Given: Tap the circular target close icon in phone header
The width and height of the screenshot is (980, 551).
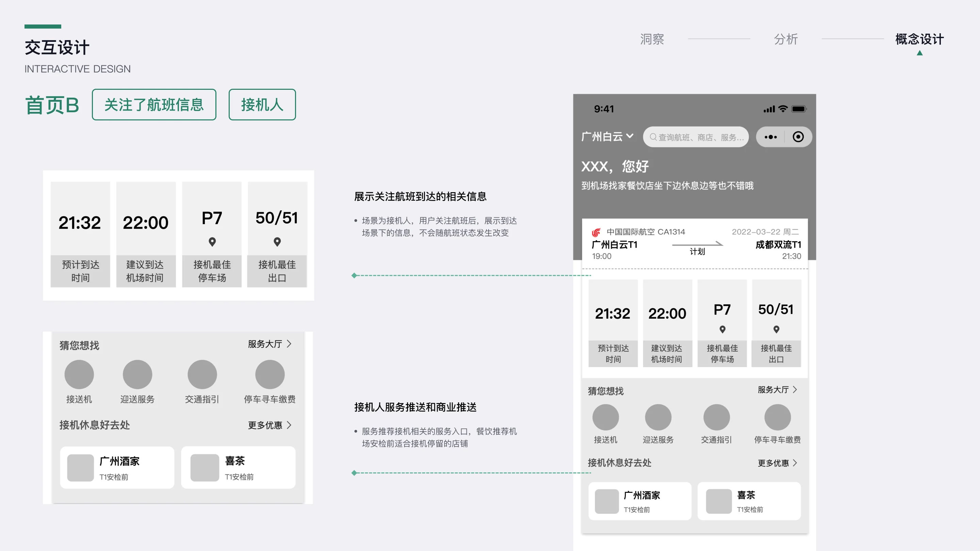Looking at the screenshot, I should (x=798, y=137).
